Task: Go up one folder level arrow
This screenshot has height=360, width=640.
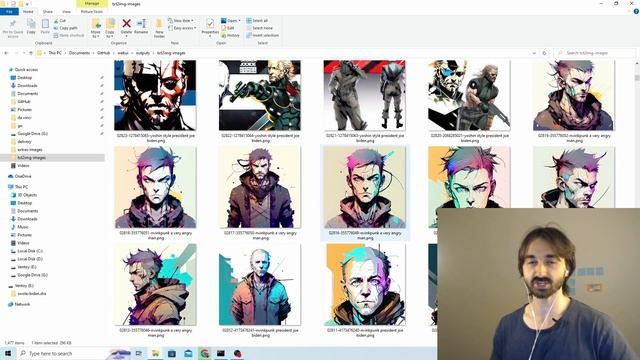Action: point(31,53)
